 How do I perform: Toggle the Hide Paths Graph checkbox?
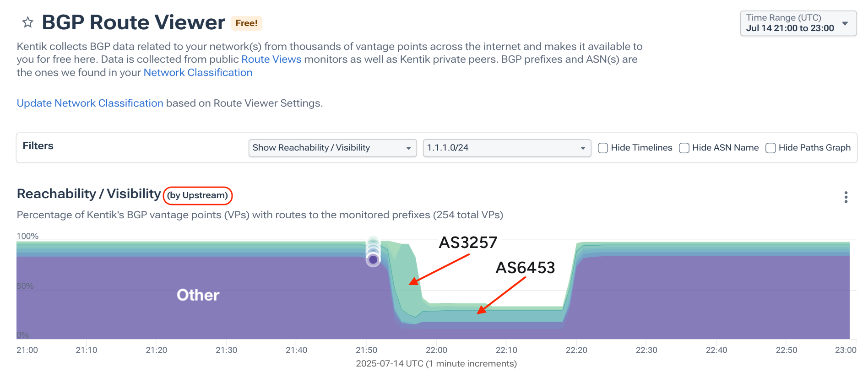coord(770,148)
